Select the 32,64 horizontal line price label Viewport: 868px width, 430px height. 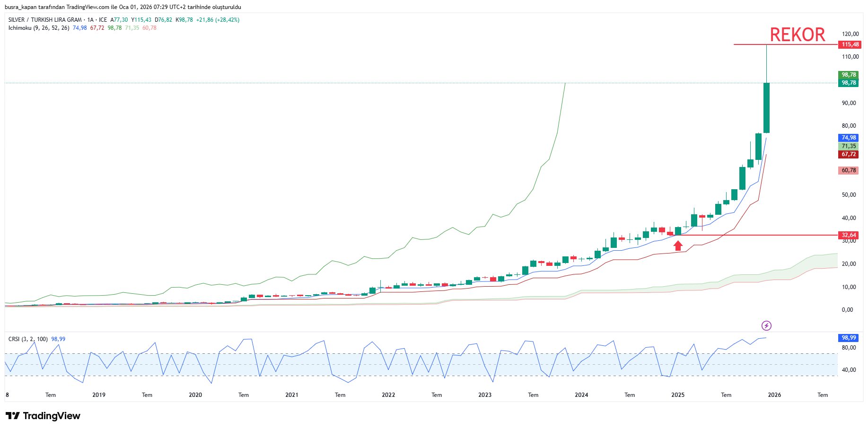pos(849,235)
